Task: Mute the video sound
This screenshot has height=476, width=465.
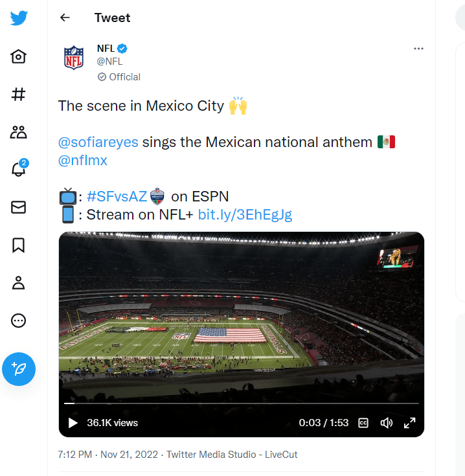Action: pos(387,423)
